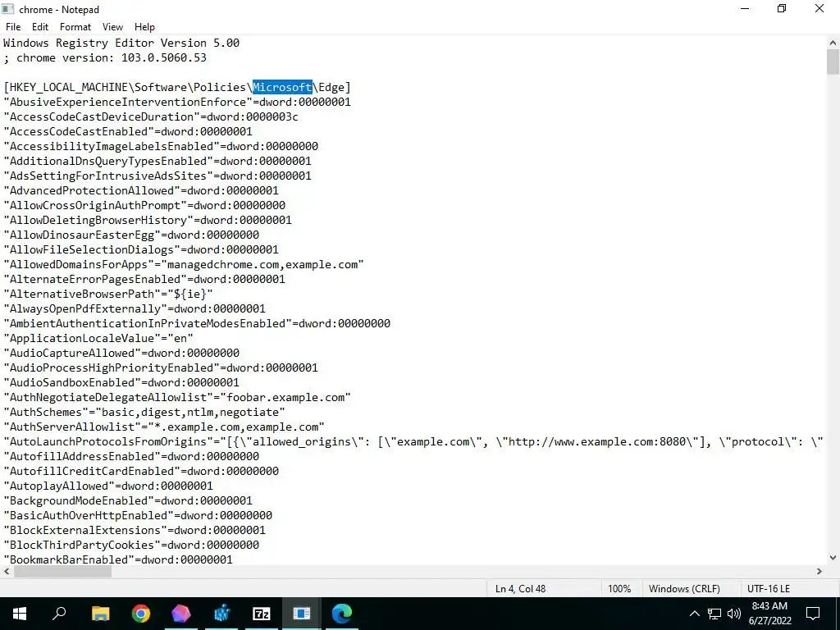Click the vertical scrollbar up arrow
This screenshot has width=840, height=630.
point(833,43)
